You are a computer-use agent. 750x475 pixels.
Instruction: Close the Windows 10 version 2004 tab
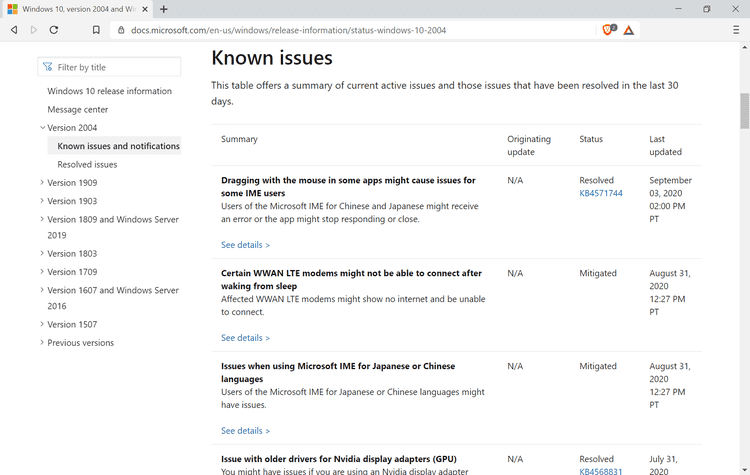click(x=145, y=9)
